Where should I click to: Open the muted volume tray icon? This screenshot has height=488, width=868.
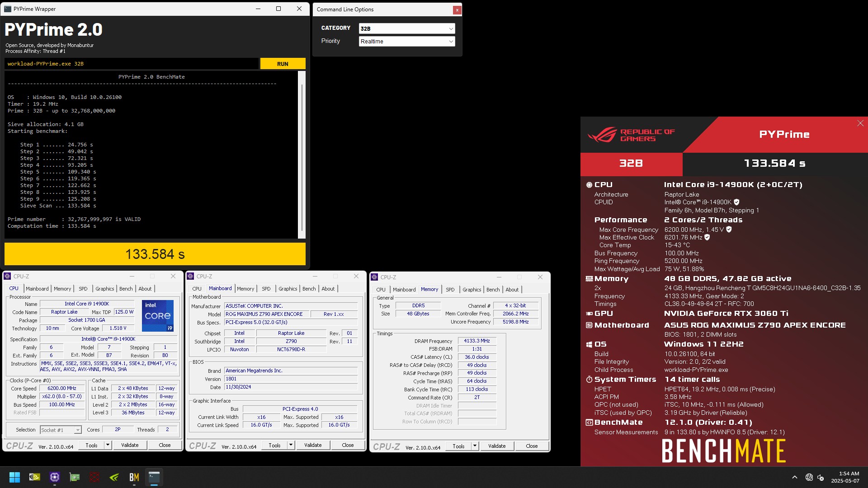tap(821, 477)
